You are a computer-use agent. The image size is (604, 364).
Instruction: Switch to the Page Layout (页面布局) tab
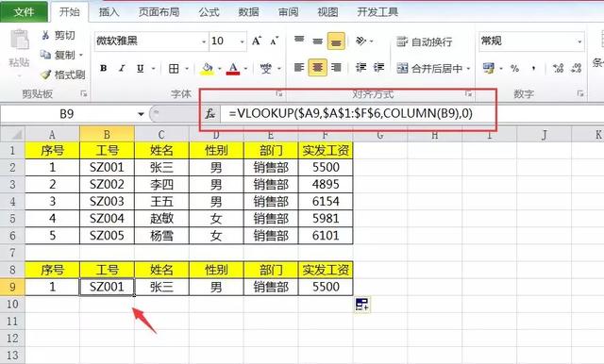click(x=159, y=12)
